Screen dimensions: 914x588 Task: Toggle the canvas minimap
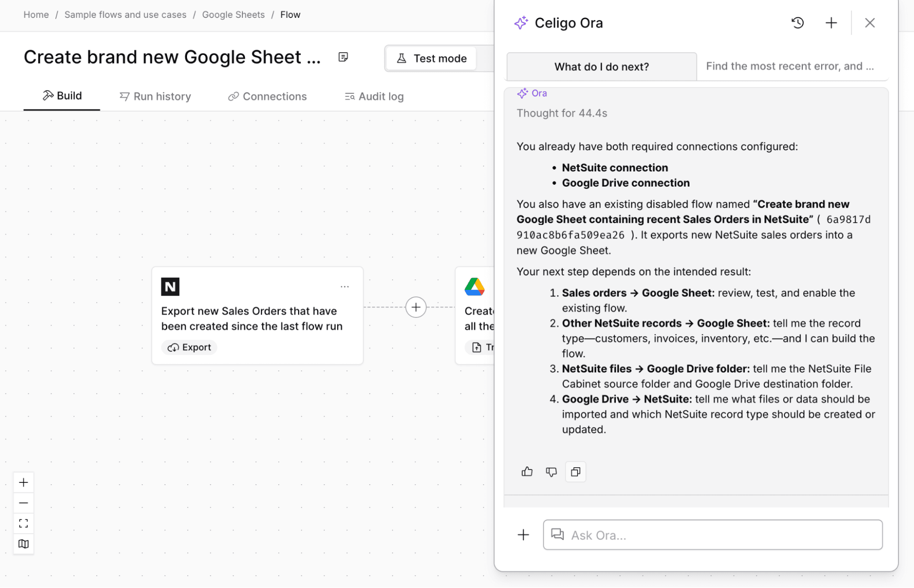click(24, 544)
